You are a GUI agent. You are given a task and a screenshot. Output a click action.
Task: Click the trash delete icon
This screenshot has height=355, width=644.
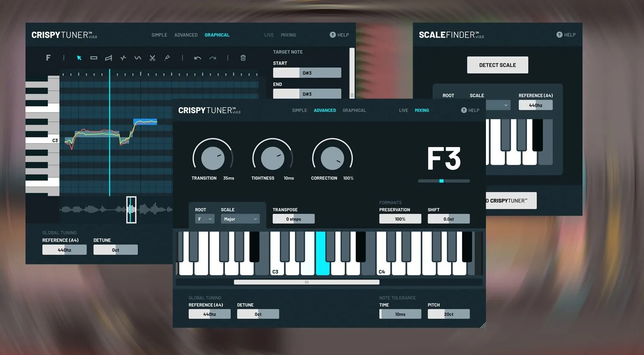pyautogui.click(x=243, y=58)
